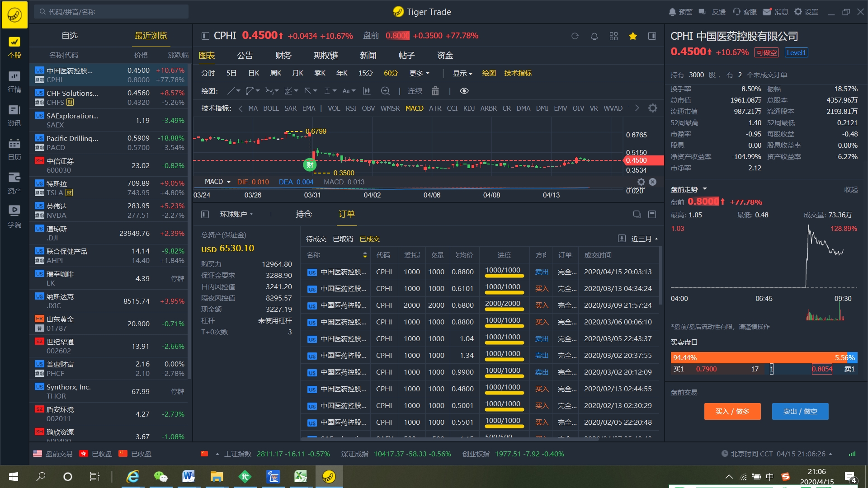Collapse pre-market chart with 收起
The height and width of the screenshot is (488, 868).
point(851,189)
